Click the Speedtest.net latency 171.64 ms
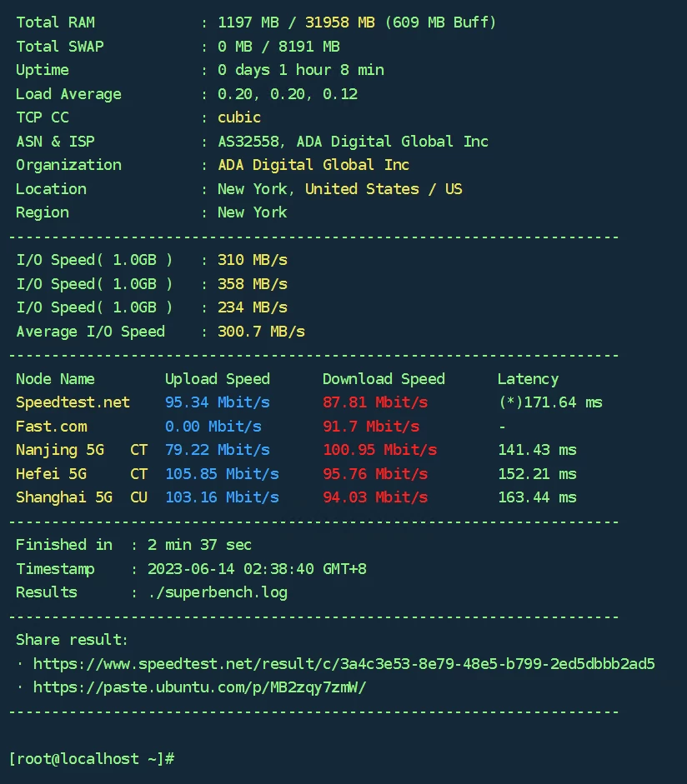This screenshot has height=784, width=687. [549, 402]
